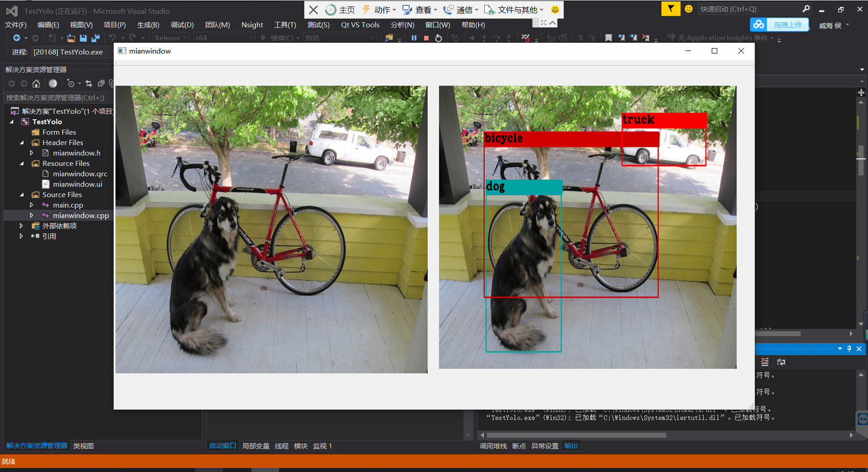This screenshot has height=472, width=868.
Task: Collapse the Source Files folder
Action: point(22,194)
